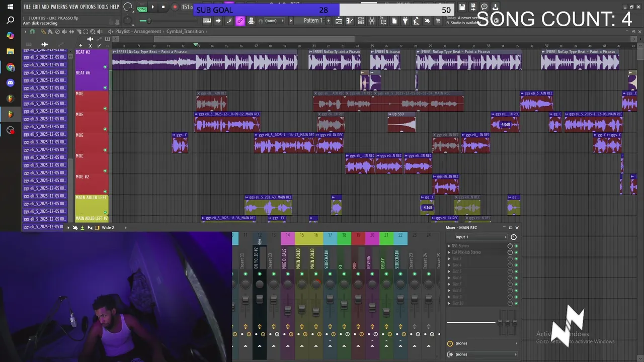Expand the NS1 Stereo slot arrow
This screenshot has width=644, height=362.
click(x=449, y=246)
